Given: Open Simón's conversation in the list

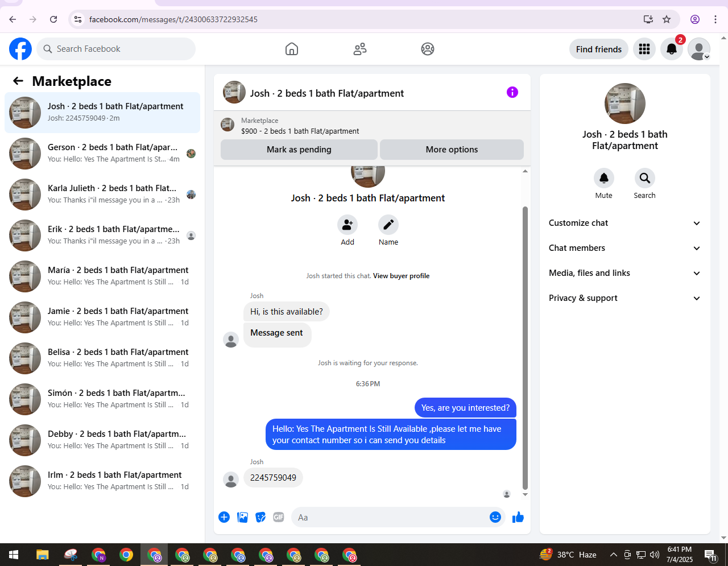Looking at the screenshot, I should pyautogui.click(x=102, y=399).
